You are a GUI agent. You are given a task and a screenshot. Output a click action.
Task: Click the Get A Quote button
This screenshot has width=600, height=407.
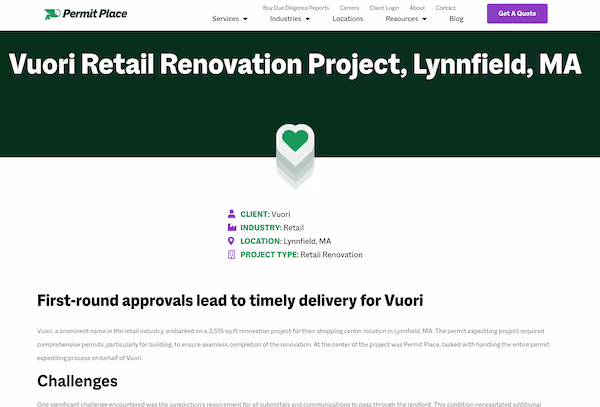click(x=517, y=13)
